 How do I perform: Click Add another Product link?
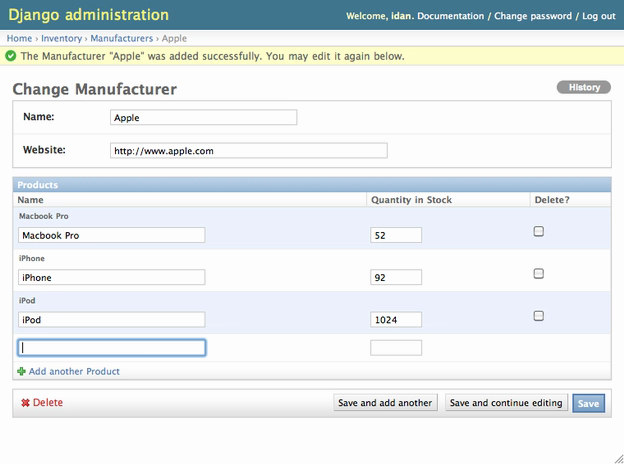tap(74, 371)
